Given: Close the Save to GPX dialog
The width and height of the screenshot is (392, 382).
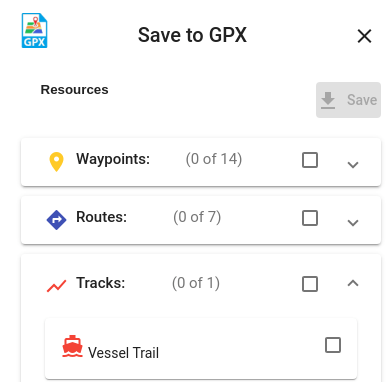Looking at the screenshot, I should point(364,36).
